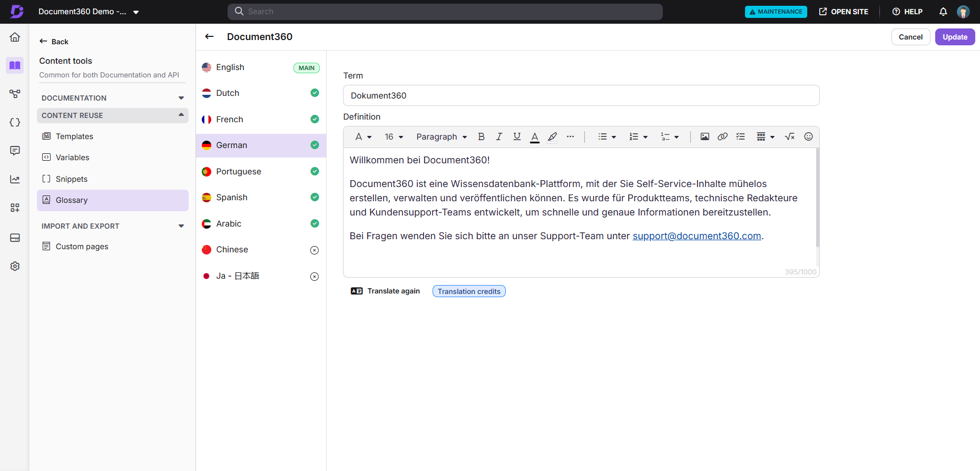Open the Documentation book icon in left rail

[15, 65]
